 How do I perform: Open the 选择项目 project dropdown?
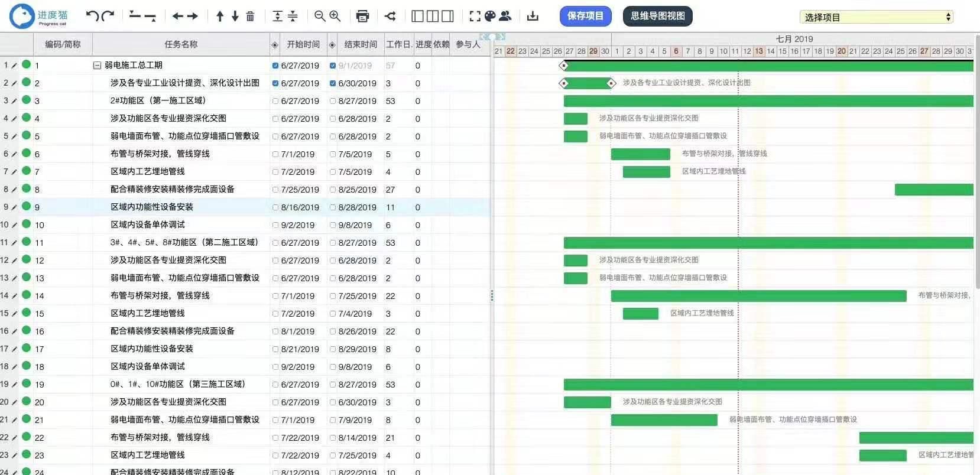point(876,17)
